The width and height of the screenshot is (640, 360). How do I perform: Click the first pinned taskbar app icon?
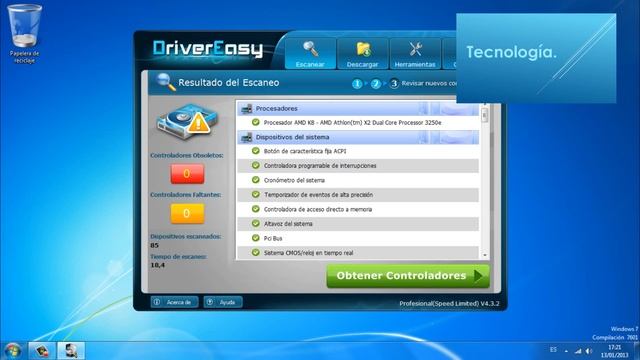click(42, 351)
